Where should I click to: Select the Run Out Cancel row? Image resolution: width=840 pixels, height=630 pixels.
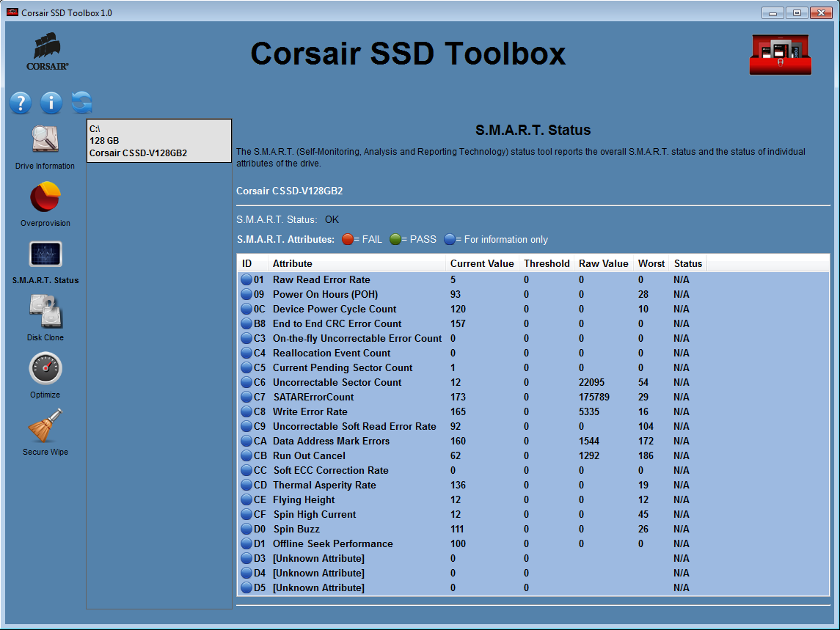(533, 456)
